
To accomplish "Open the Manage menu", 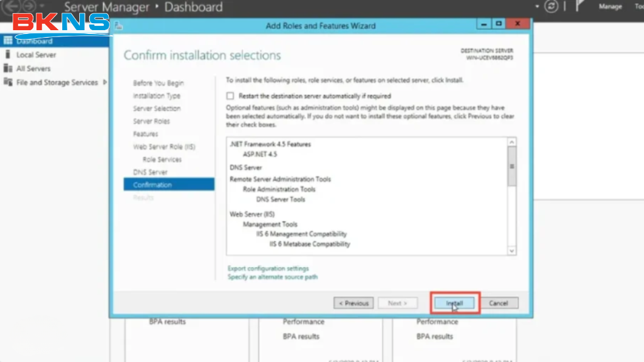I will [x=609, y=7].
